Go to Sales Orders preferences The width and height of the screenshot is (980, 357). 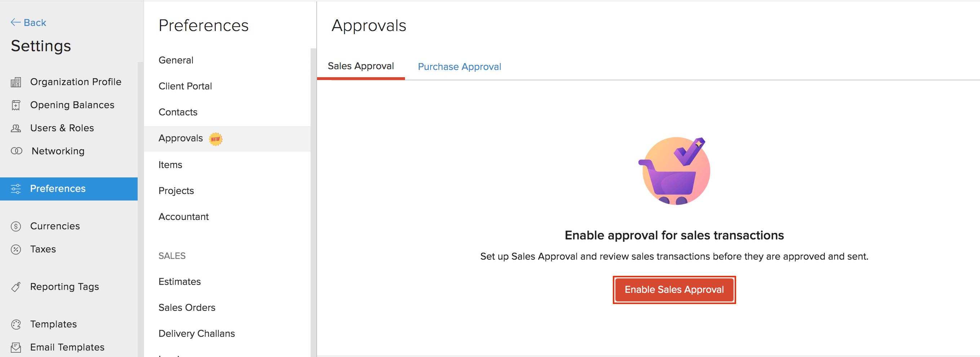click(186, 308)
